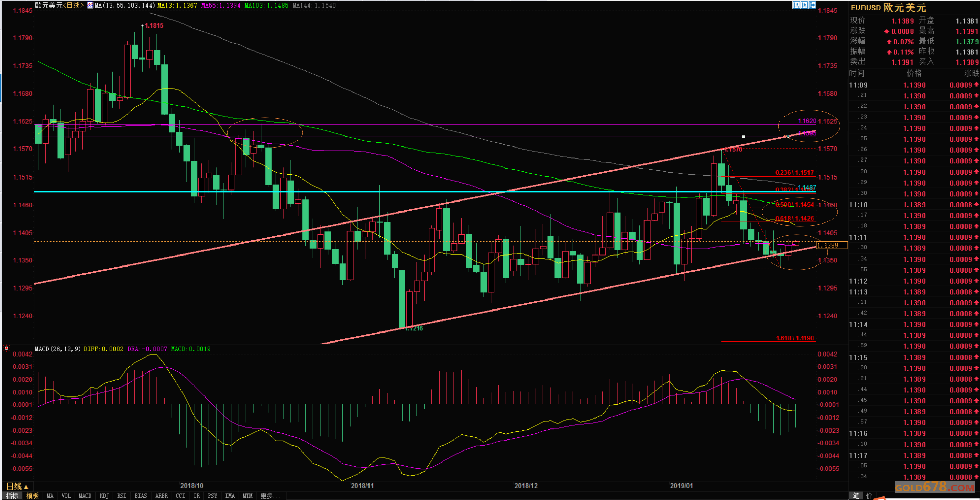
Task: Click the MA indicator icon before MA(13,55,103,144)
Action: coord(90,5)
